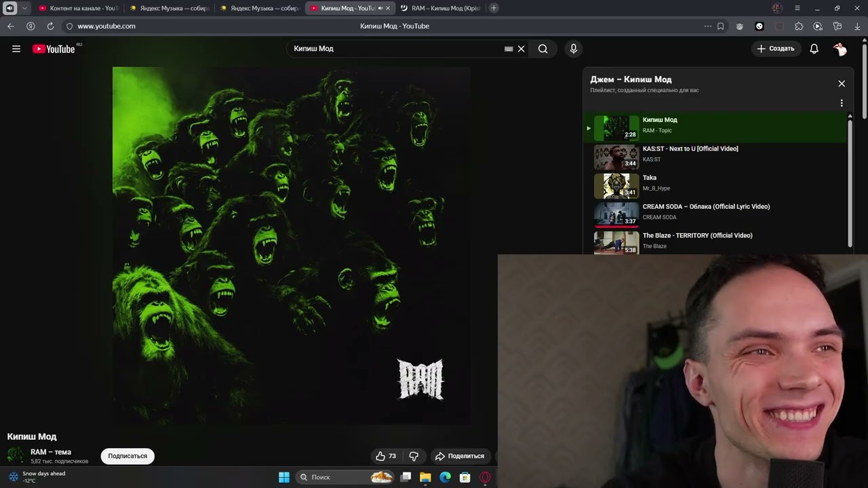Open the on-screen keyboard in search box
This screenshot has height=488, width=868.
click(x=509, y=49)
